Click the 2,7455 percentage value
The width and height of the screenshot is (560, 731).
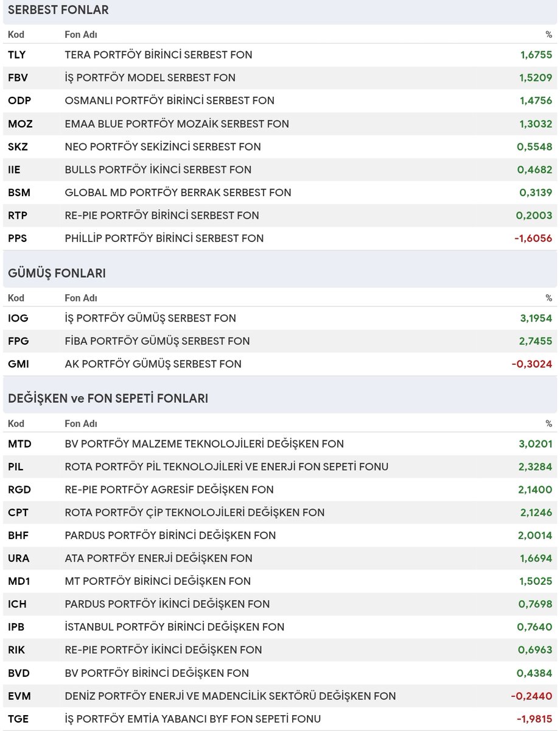coord(536,341)
